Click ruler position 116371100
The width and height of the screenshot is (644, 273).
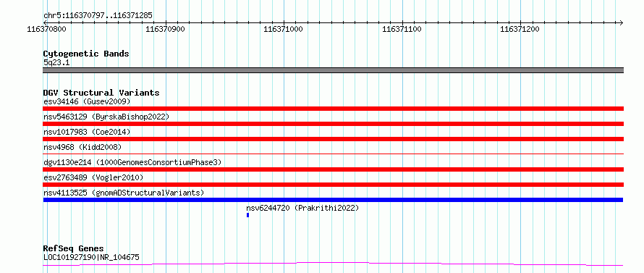[402, 29]
